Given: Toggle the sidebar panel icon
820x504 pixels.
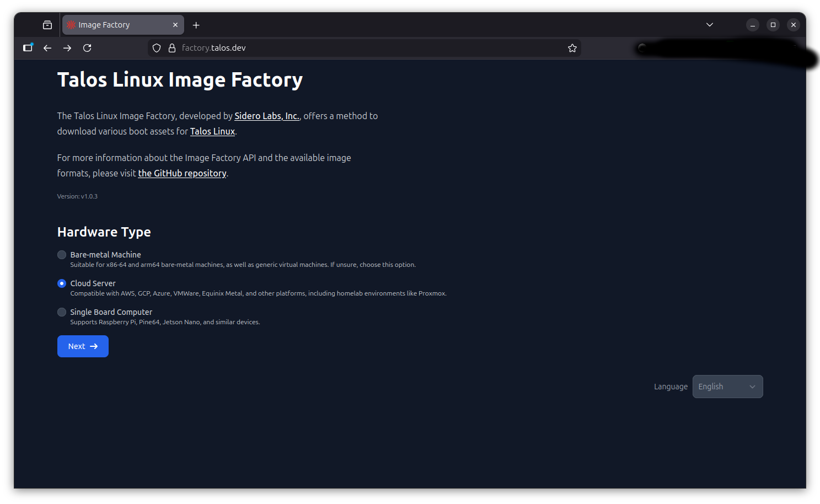Looking at the screenshot, I should coord(28,48).
